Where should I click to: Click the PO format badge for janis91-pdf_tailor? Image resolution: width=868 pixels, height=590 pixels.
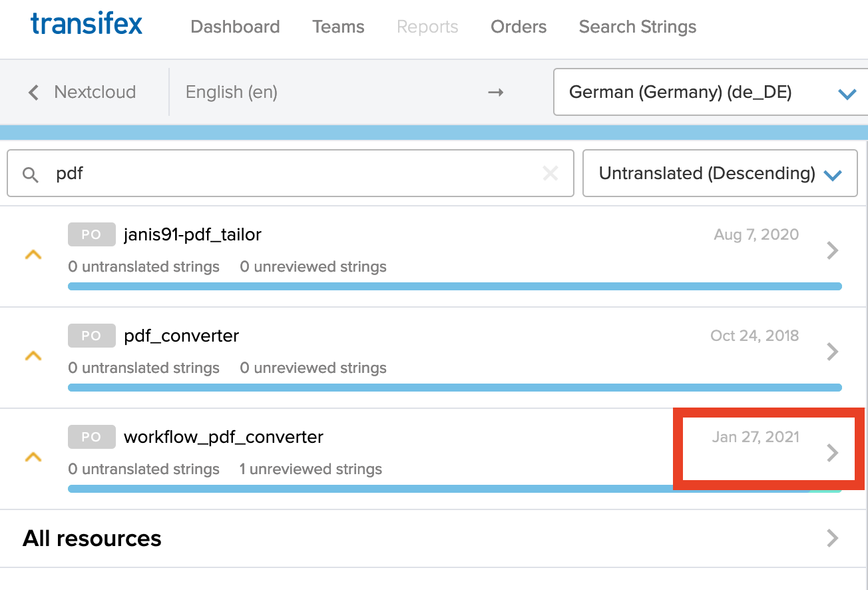pos(91,234)
